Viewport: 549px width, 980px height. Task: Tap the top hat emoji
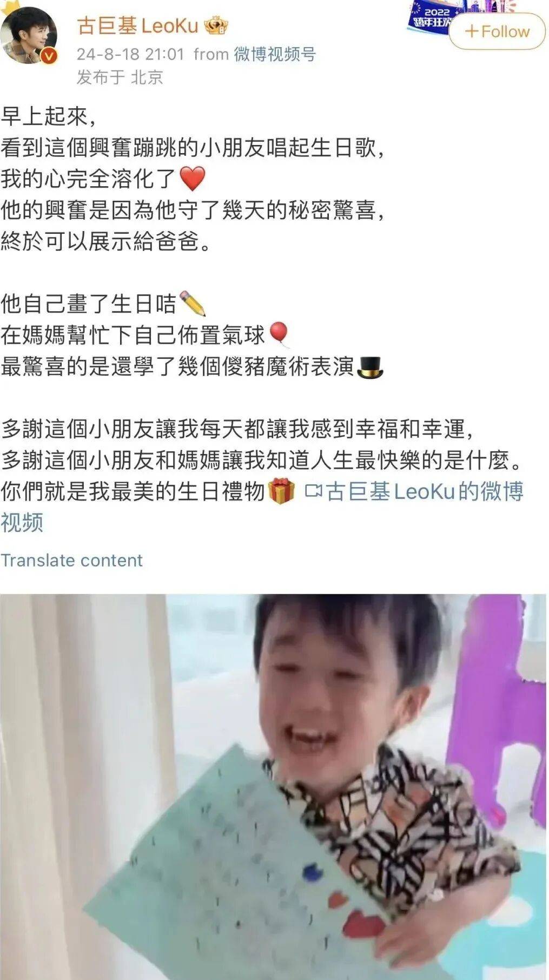point(371,367)
